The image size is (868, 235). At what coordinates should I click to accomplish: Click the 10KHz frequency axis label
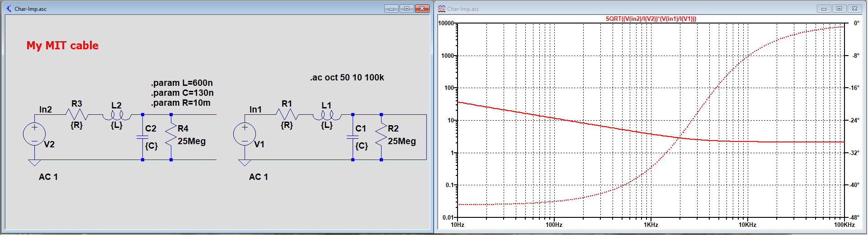(748, 225)
